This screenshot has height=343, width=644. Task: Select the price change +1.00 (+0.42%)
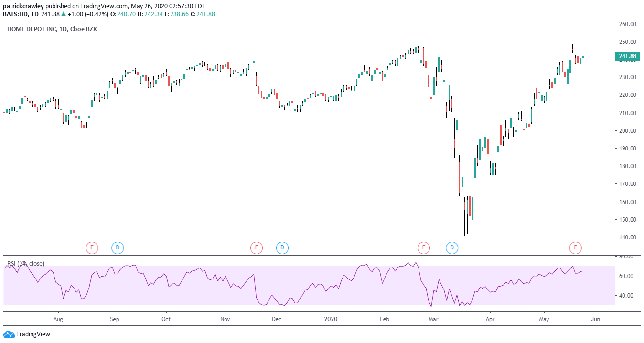(89, 14)
